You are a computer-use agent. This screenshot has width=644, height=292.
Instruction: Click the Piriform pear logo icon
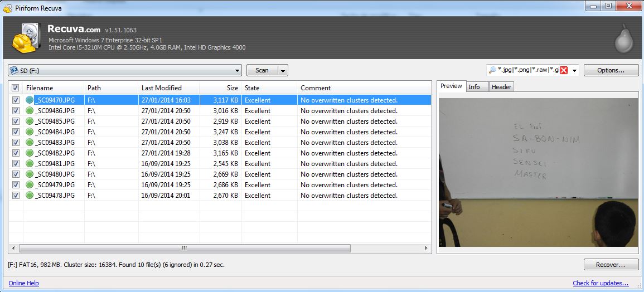(624, 38)
